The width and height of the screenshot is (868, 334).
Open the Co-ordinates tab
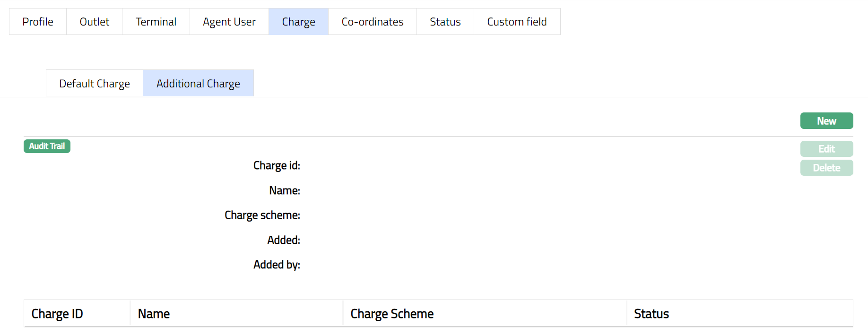click(x=373, y=22)
